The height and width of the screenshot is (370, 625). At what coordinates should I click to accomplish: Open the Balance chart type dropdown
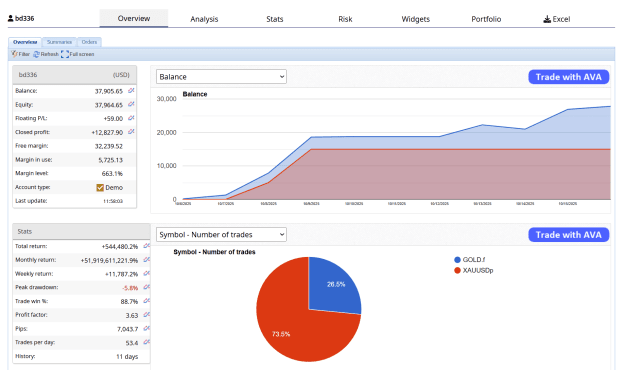coord(221,77)
